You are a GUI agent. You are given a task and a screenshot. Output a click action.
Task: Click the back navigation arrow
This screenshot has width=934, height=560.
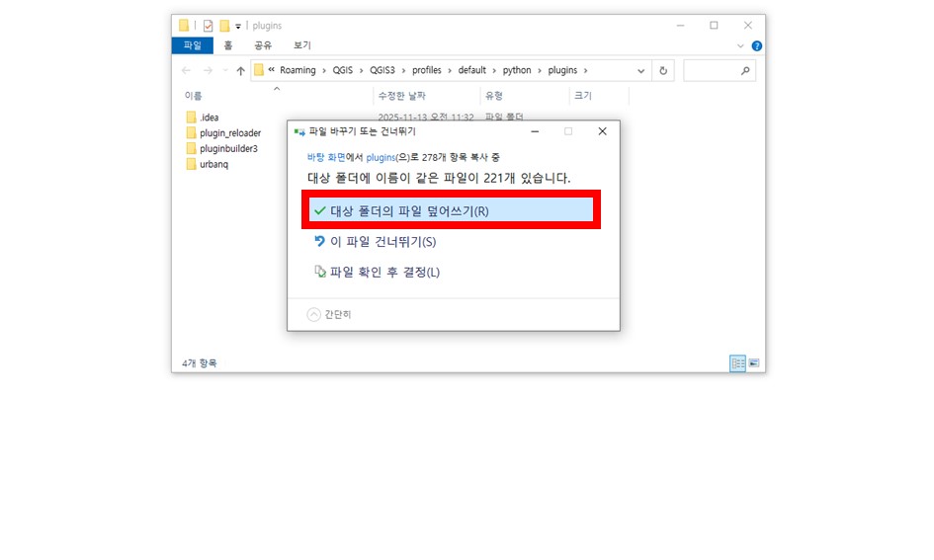[187, 71]
